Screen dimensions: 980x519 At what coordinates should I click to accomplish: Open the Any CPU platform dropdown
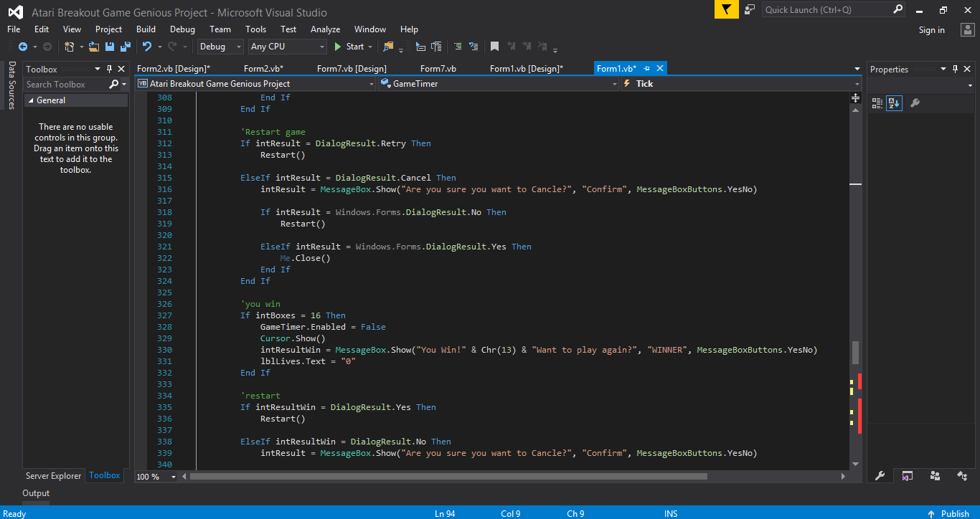pyautogui.click(x=288, y=47)
